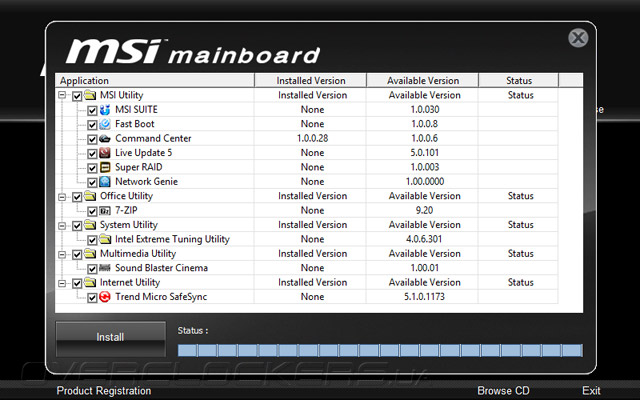Uncheck the MSI SUITE checkbox
Image resolution: width=640 pixels, height=400 pixels.
coord(92,111)
